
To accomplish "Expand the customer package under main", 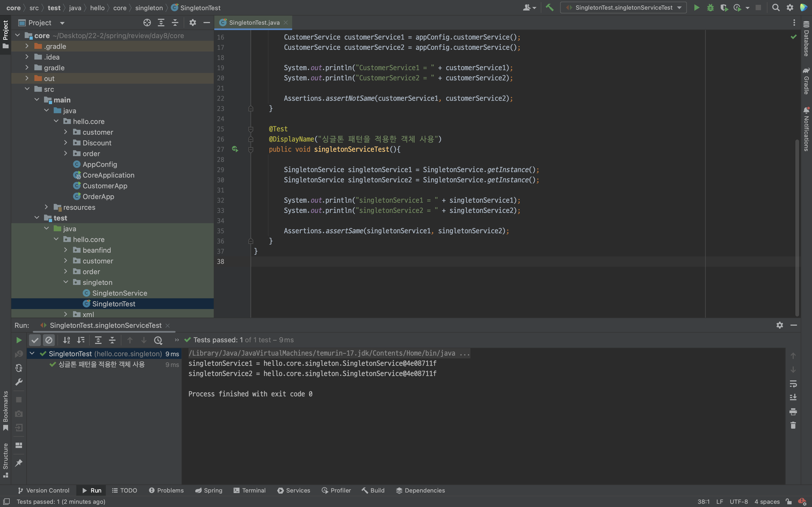I will [x=66, y=132].
